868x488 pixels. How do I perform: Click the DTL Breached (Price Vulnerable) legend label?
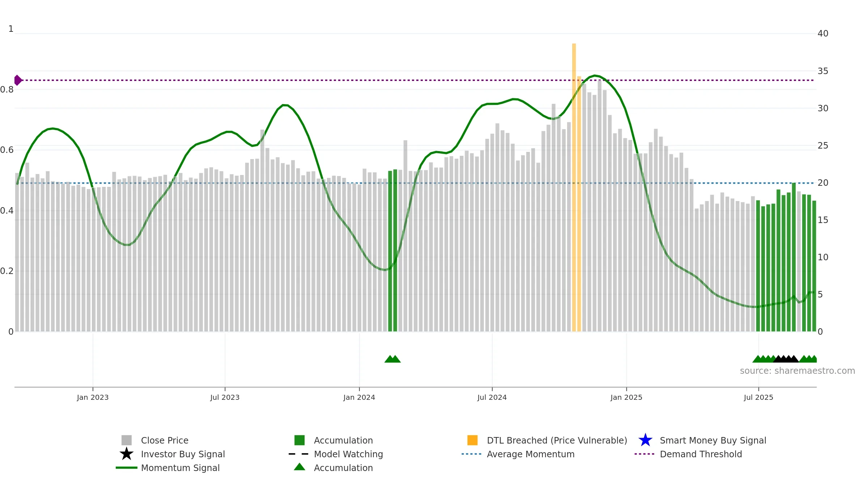click(557, 440)
